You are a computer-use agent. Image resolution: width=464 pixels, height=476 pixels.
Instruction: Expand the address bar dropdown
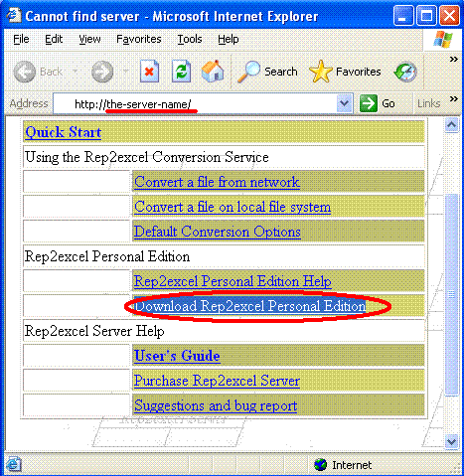click(344, 103)
